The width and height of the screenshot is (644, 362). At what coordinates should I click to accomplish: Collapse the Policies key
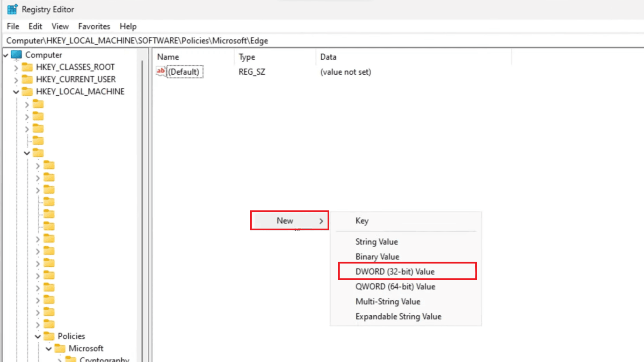(x=38, y=336)
